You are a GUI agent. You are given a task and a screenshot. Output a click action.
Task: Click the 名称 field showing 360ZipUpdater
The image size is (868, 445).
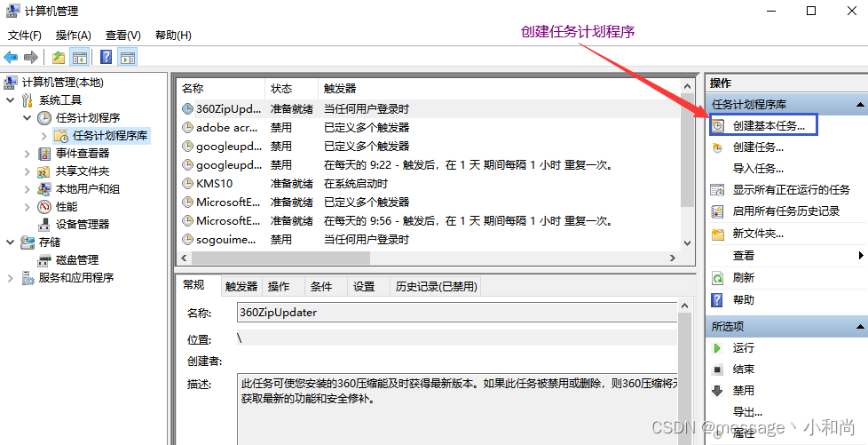tap(457, 313)
